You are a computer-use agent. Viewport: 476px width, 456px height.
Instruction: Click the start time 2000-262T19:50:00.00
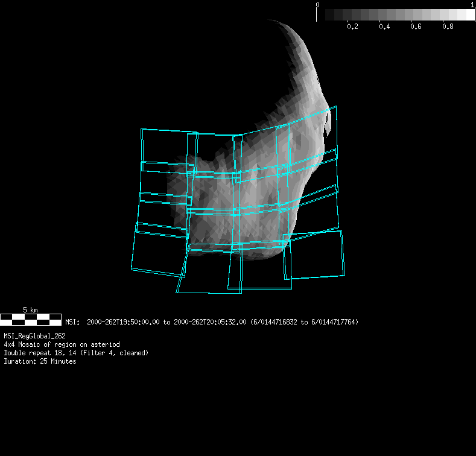point(123,322)
